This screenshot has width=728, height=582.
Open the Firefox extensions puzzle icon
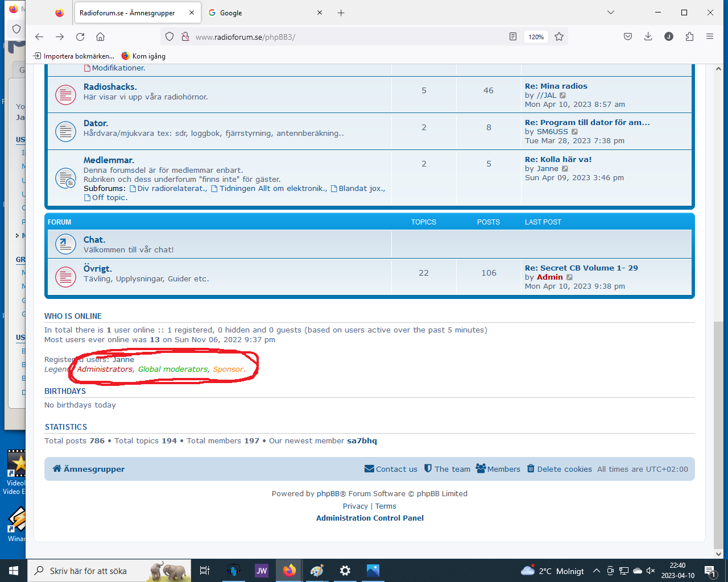click(x=689, y=37)
